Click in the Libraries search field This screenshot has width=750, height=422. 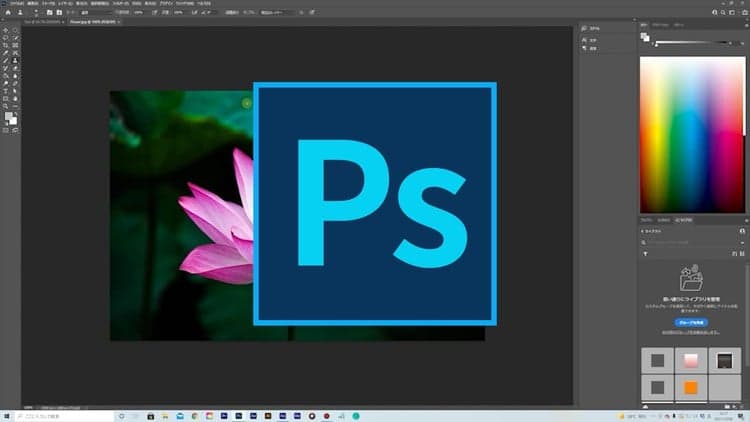690,243
